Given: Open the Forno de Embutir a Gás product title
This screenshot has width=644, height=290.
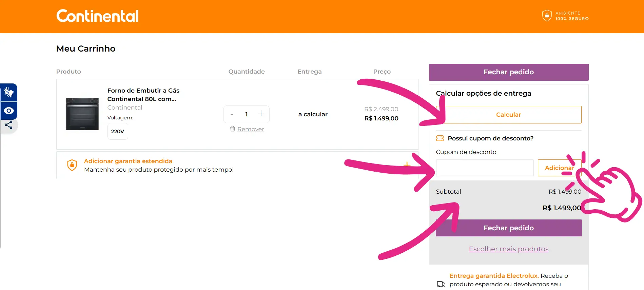Looking at the screenshot, I should tap(143, 95).
